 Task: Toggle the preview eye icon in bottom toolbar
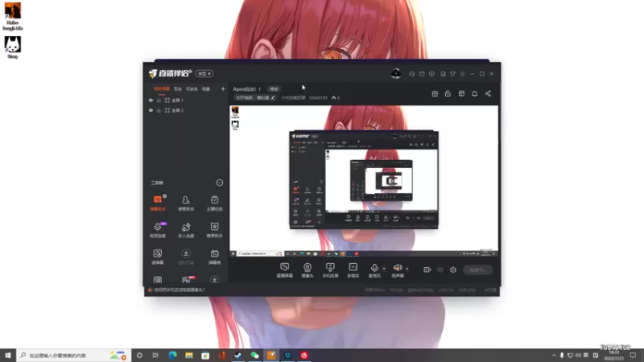point(440,269)
